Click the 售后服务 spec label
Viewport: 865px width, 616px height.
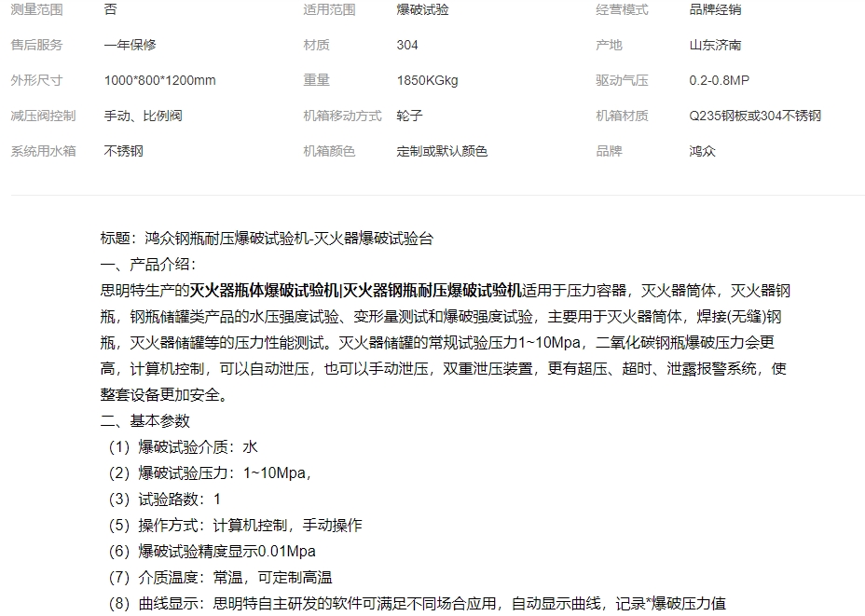[x=37, y=45]
